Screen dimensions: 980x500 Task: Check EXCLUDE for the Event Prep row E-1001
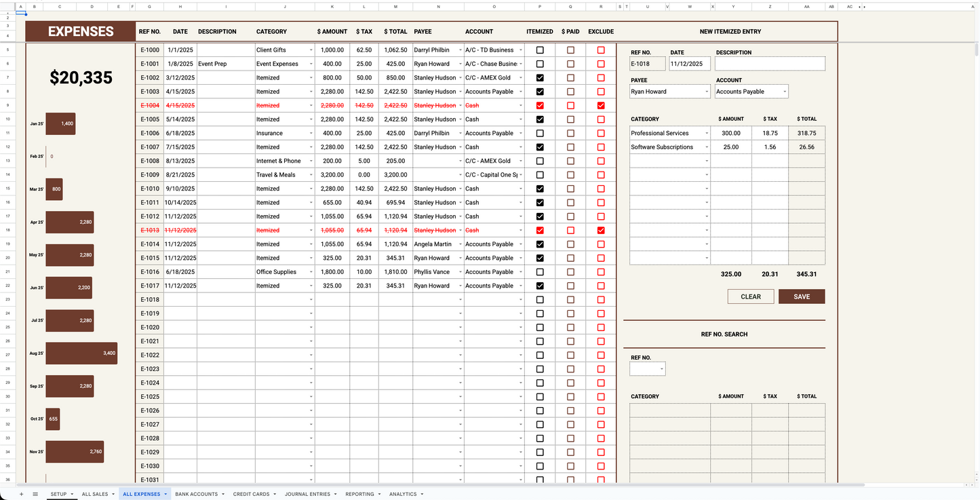coord(601,63)
